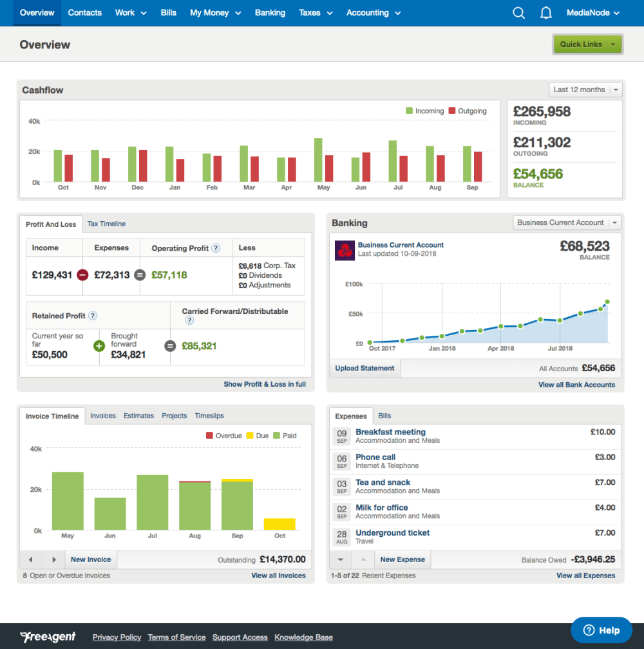Click the red minus icon next to £129,431
This screenshot has height=649, width=644.
click(82, 275)
